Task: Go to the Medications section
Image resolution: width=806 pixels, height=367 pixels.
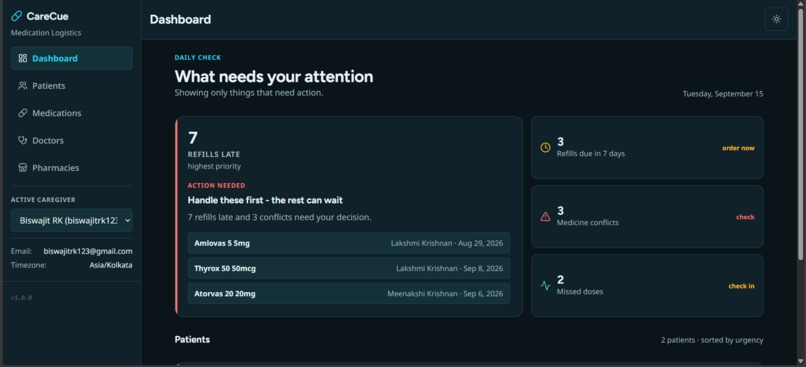Action: (71, 113)
